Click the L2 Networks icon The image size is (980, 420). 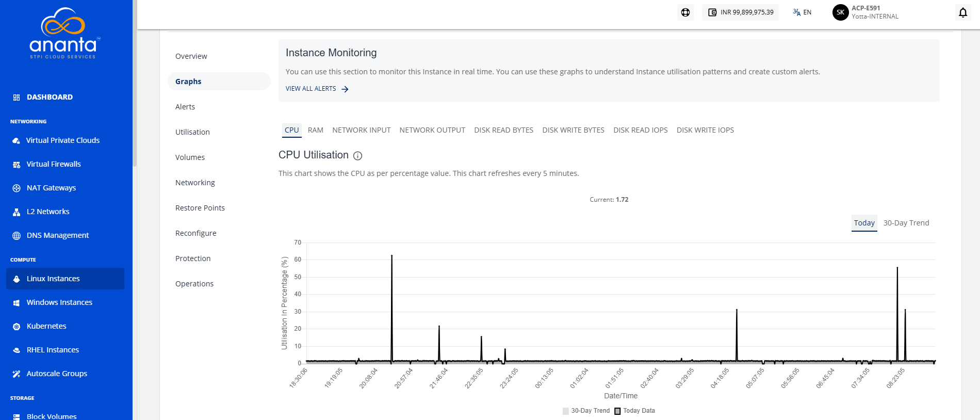click(x=17, y=212)
